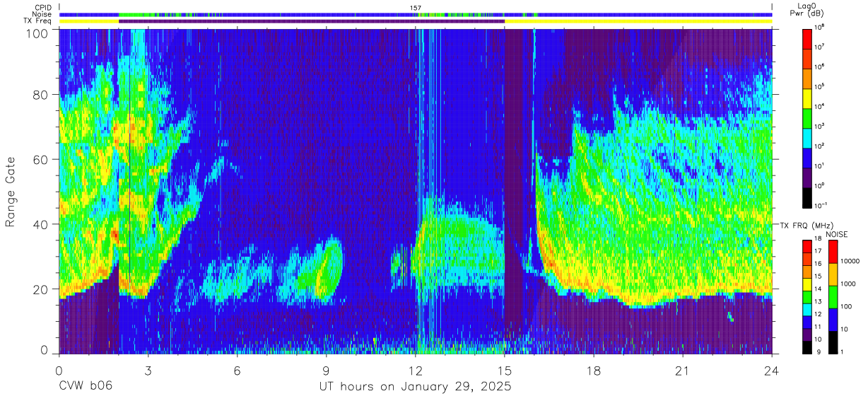Pick the green segment of the NOISE colorbar
This screenshot has height=401, width=868.
(833, 297)
